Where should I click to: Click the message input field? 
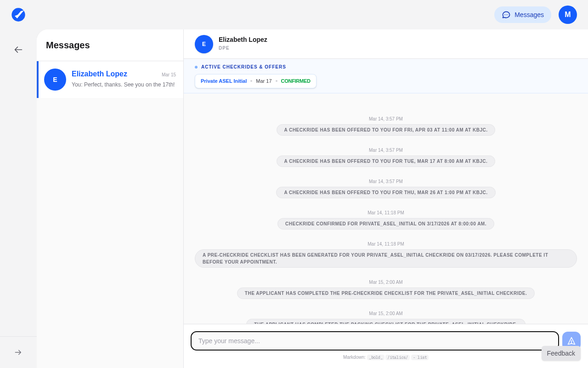(x=374, y=341)
